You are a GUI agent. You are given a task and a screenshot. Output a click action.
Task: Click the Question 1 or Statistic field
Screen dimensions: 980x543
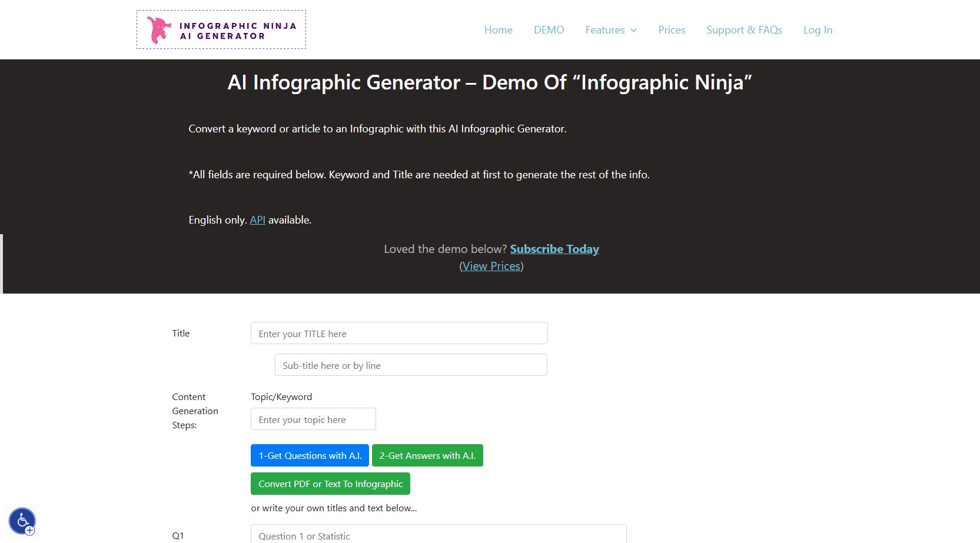pos(438,535)
